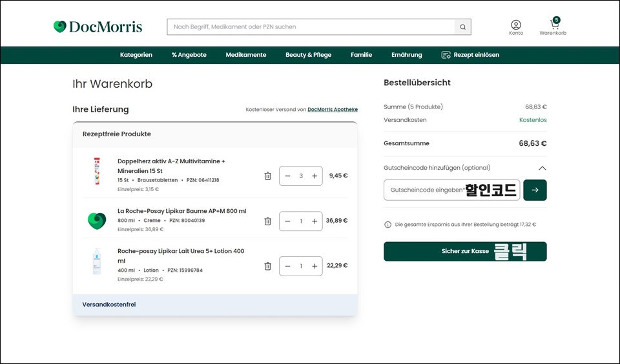Image resolution: width=620 pixels, height=364 pixels.
Task: Select the Gutscheincode hinzufügen (optional) label
Action: [x=437, y=168]
